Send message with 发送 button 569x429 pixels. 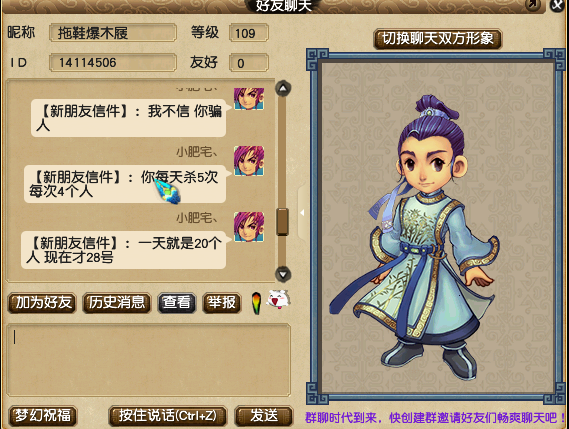pos(264,416)
